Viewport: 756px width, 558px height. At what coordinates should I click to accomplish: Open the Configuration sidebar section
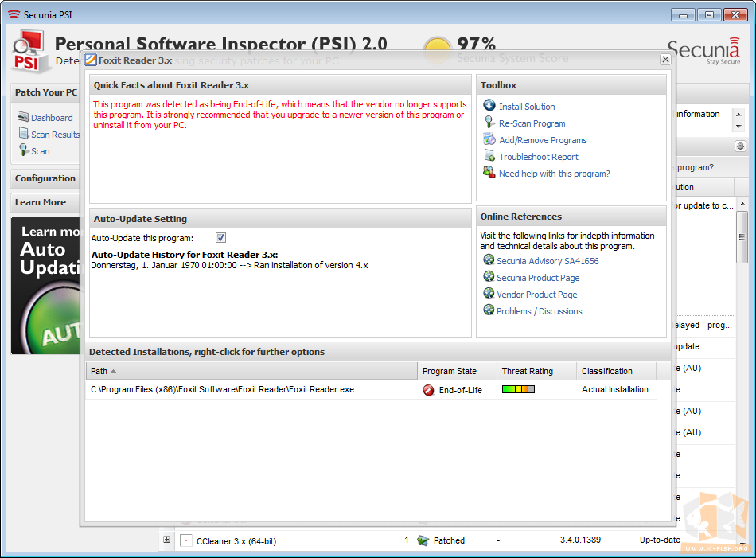click(x=45, y=178)
